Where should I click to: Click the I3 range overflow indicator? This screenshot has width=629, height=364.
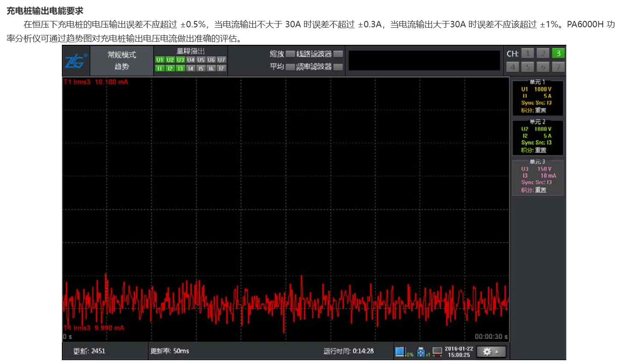180,68
